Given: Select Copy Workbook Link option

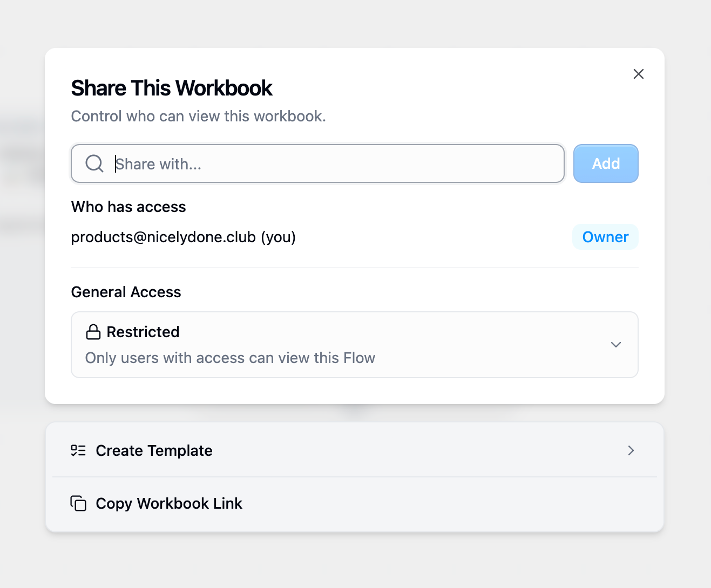Looking at the screenshot, I should (x=169, y=503).
